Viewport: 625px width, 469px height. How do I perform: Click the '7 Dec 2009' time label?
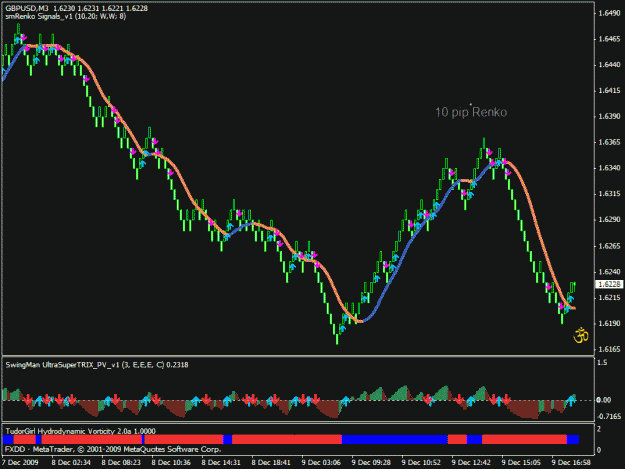tap(20, 463)
